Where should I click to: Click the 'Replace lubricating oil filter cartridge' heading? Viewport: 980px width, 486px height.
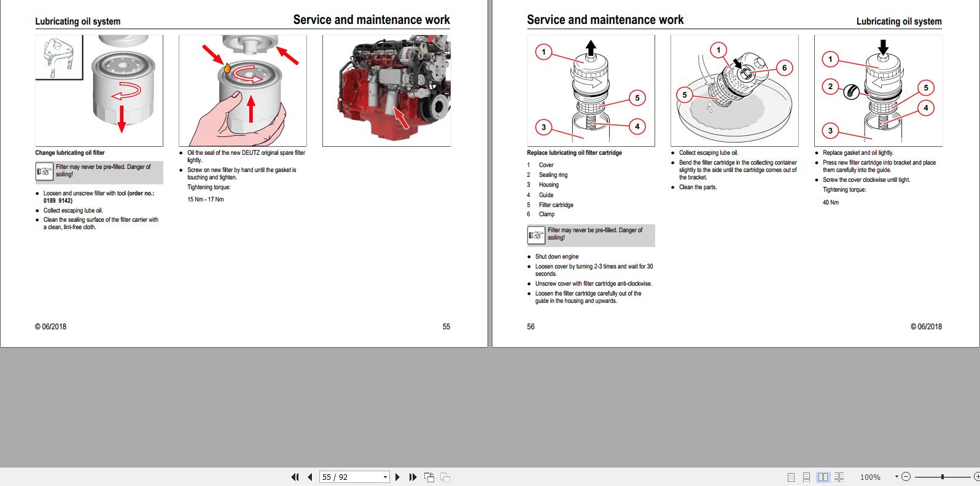(x=574, y=153)
